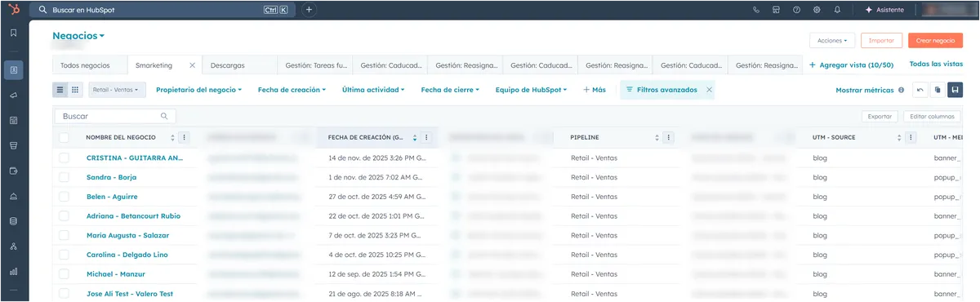Open the CRM sidebar icon
The width and height of the screenshot is (980, 302).
point(14,70)
